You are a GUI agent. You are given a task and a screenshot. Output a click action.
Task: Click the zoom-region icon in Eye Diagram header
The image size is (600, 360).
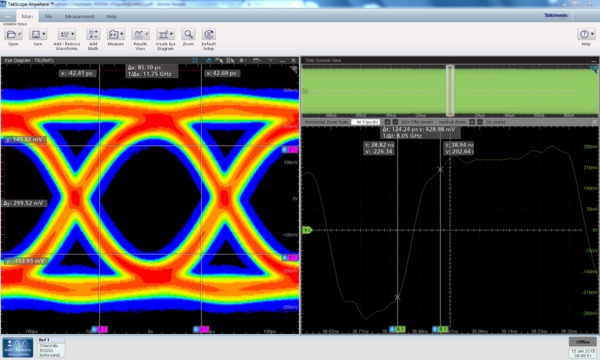(x=230, y=60)
